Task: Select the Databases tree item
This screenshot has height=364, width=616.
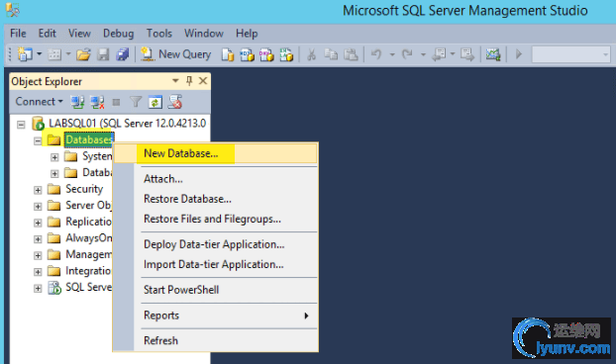Action: click(x=89, y=139)
